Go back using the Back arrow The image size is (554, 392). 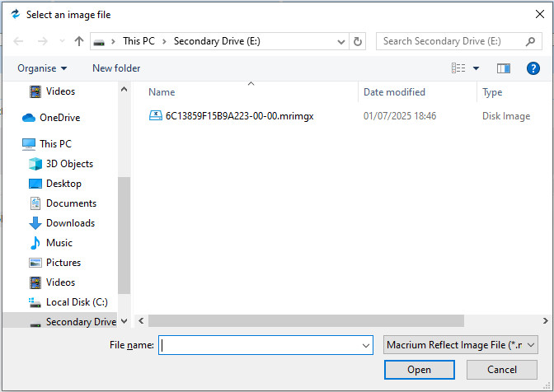[18, 41]
